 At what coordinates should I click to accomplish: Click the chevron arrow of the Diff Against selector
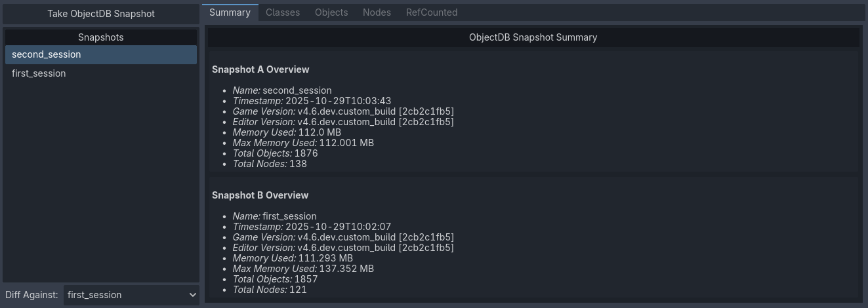coord(192,295)
